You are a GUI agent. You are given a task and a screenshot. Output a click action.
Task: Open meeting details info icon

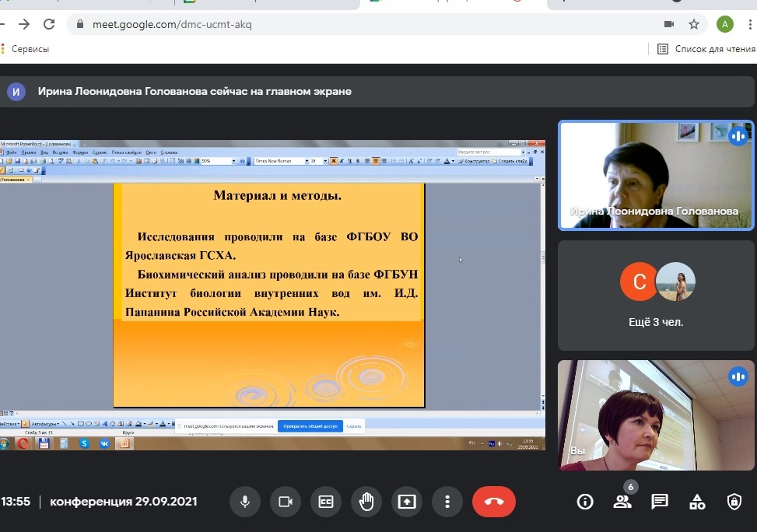[584, 502]
